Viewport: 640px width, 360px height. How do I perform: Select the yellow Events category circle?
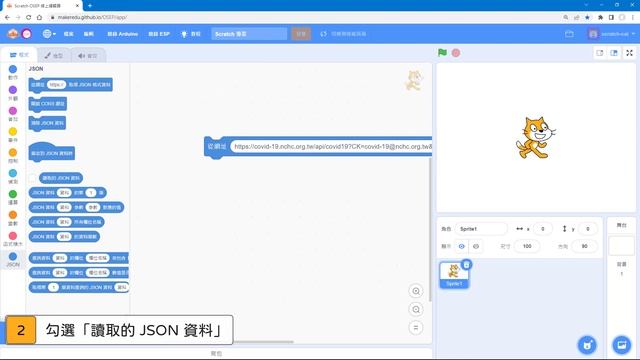click(13, 131)
